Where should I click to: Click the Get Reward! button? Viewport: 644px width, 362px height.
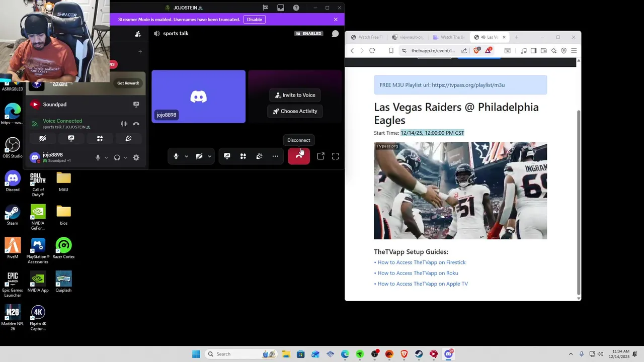click(x=128, y=83)
